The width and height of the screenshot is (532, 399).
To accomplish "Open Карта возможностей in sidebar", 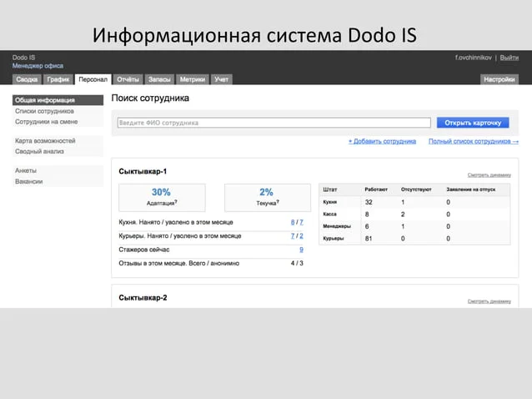I will [45, 140].
